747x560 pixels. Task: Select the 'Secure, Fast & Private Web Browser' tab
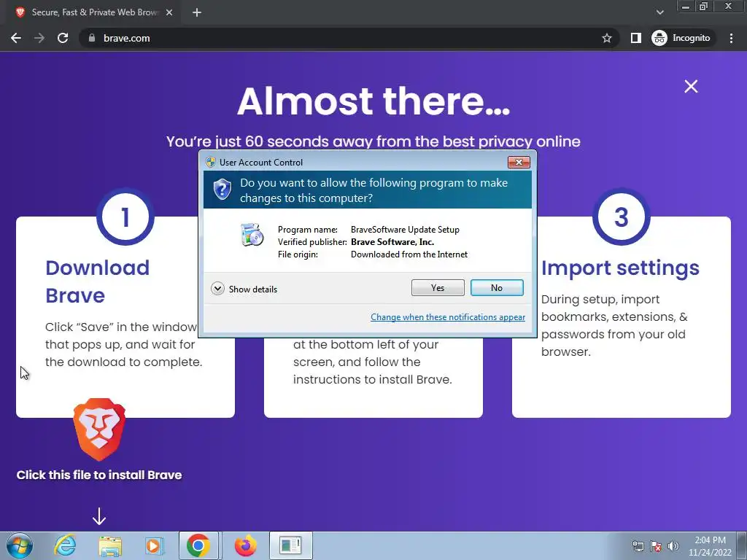click(93, 13)
